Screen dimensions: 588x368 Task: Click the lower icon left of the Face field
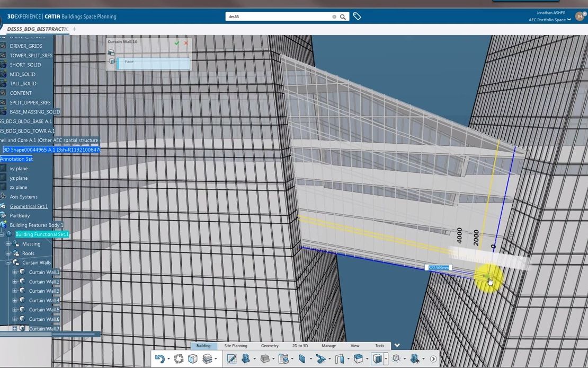(112, 61)
